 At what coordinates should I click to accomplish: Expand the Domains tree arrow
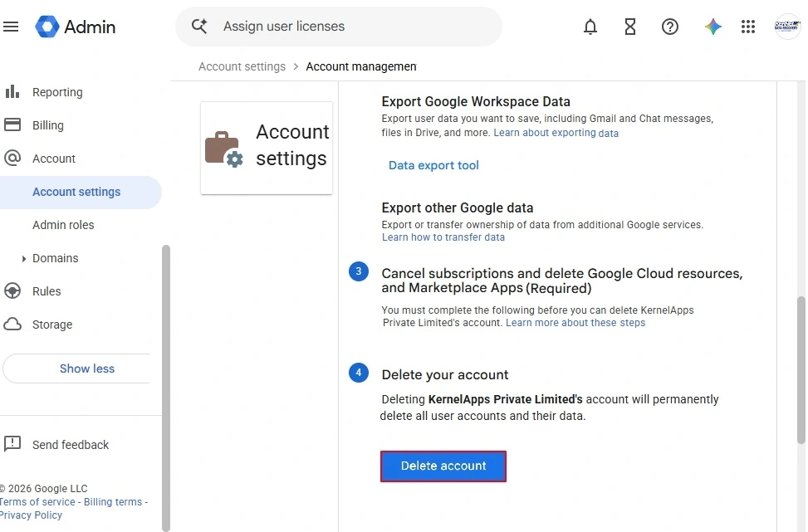(x=24, y=259)
